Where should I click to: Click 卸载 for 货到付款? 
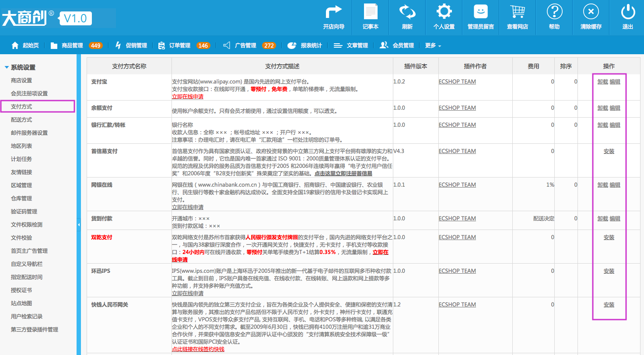[603, 218]
